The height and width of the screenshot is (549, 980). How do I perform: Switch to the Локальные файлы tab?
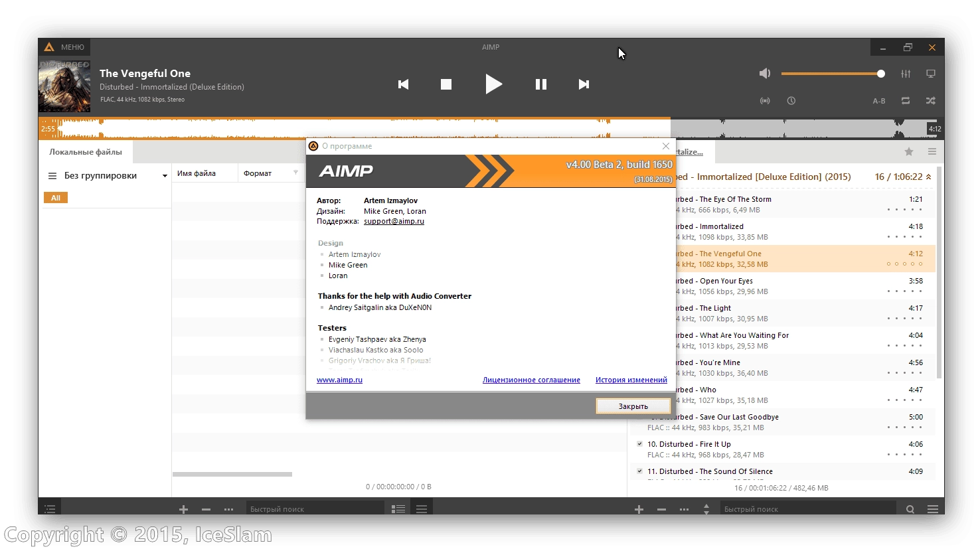click(86, 152)
